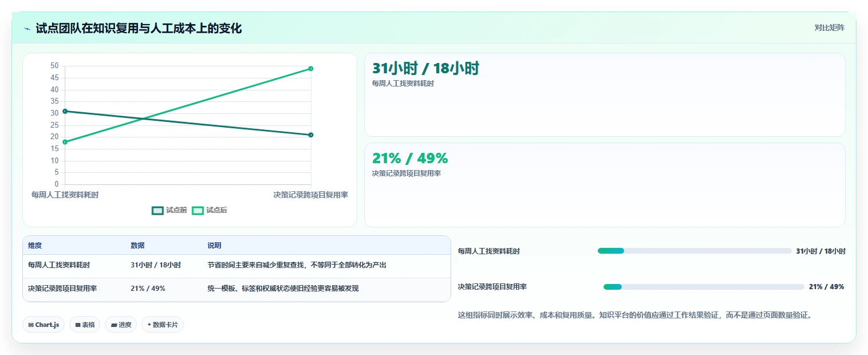Click the 试点后 data point at 49
This screenshot has height=355, width=868.
point(310,69)
